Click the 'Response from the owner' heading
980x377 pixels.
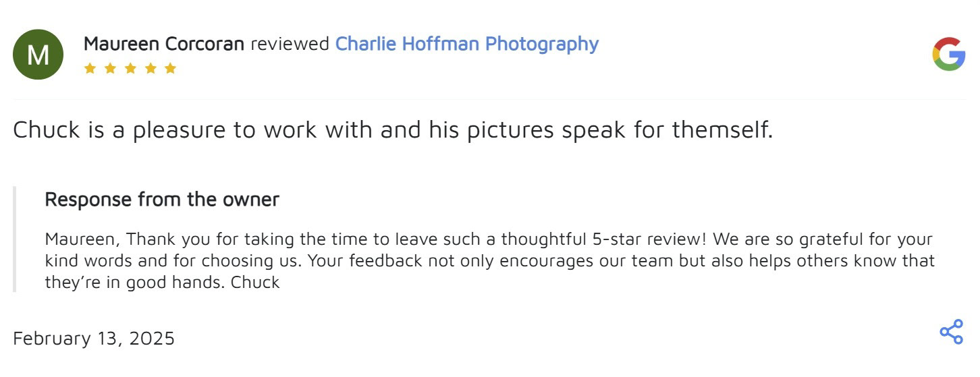pyautogui.click(x=161, y=200)
